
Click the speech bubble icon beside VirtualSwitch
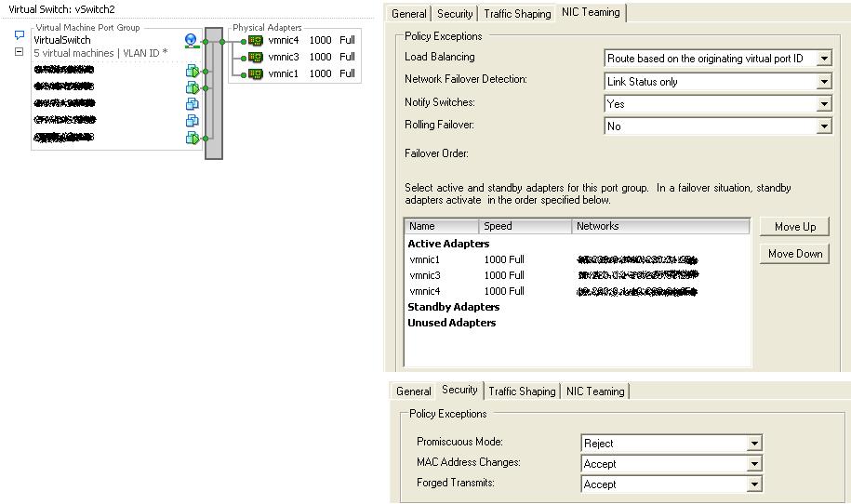tap(20, 36)
